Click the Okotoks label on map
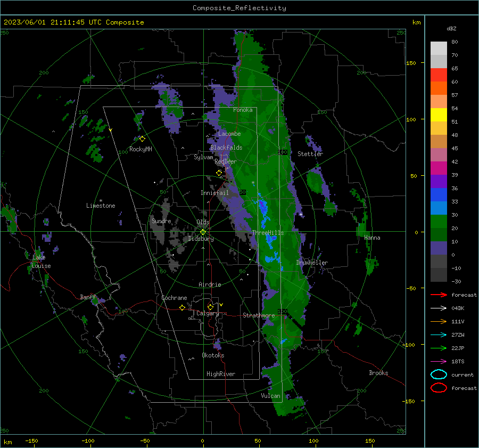 [213, 355]
